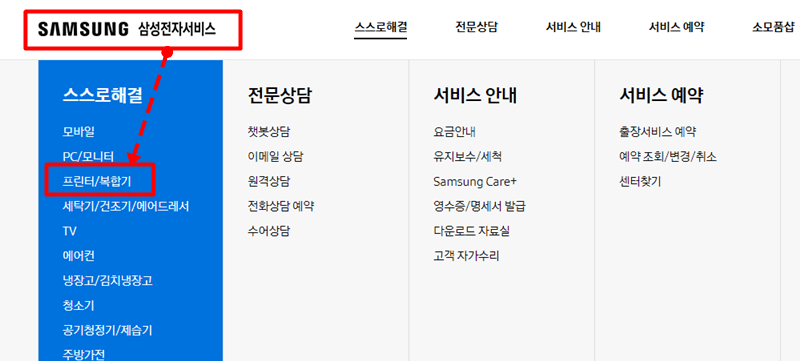This screenshot has width=800, height=361.
Task: Click the 전문상담 column heading
Action: click(x=279, y=95)
